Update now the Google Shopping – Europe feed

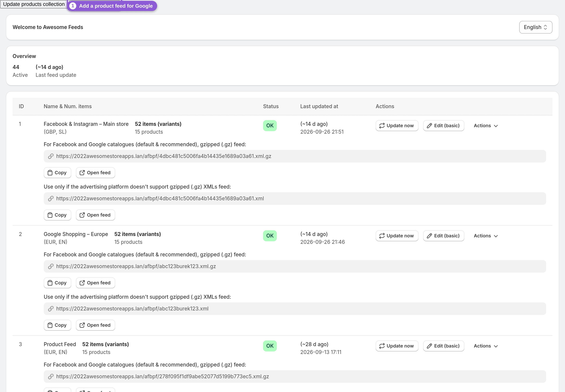click(397, 236)
